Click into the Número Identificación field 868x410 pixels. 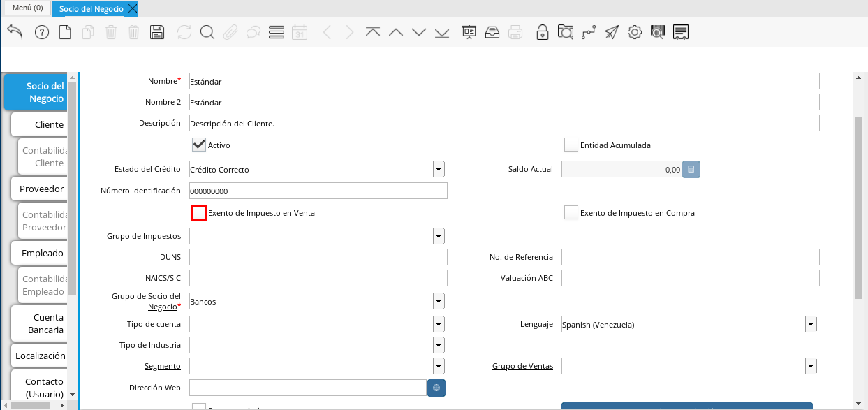[x=318, y=191]
